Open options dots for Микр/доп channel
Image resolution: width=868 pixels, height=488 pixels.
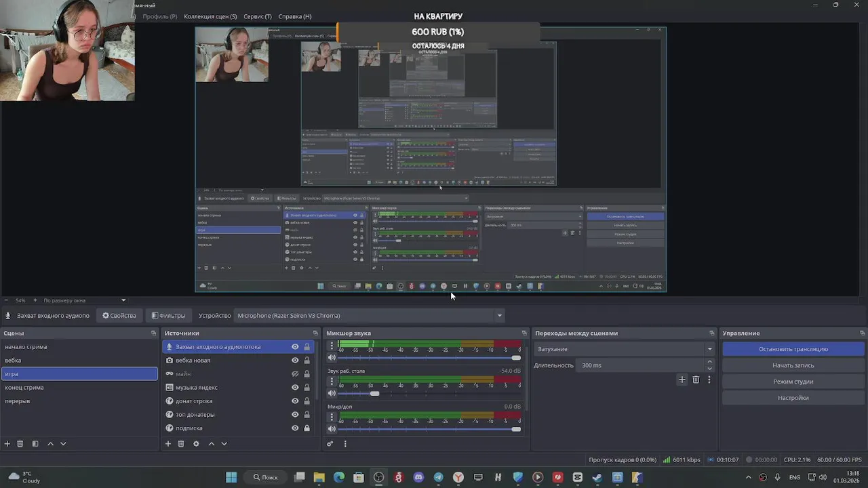click(332, 418)
